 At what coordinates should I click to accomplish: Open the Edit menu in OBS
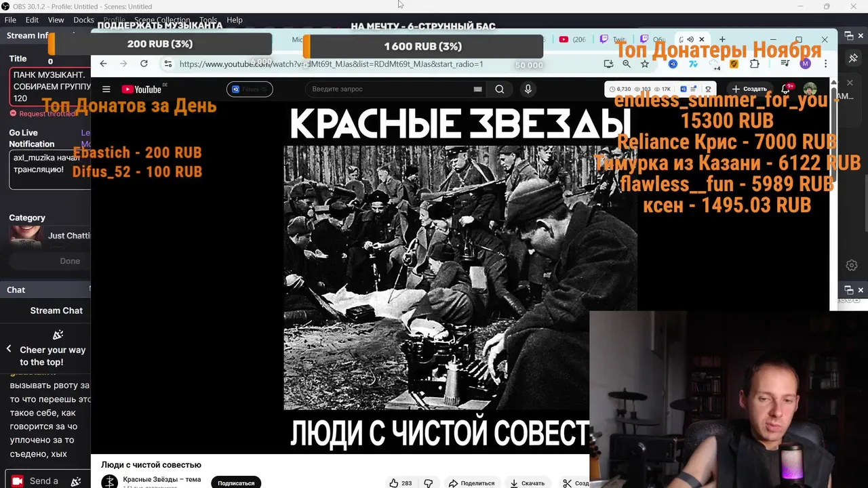(32, 20)
